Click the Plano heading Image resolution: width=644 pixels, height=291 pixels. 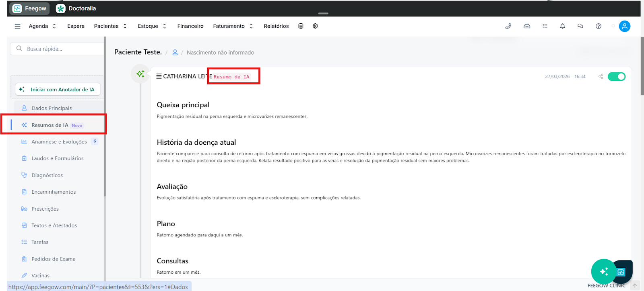[166, 224]
